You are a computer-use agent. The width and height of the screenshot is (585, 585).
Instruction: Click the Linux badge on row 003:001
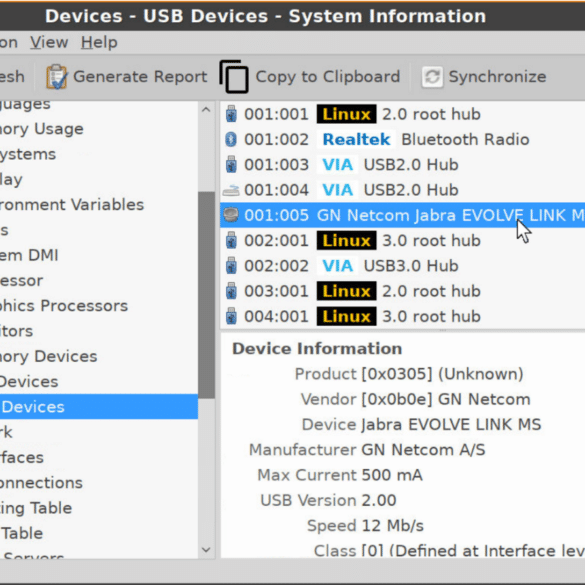tap(346, 291)
